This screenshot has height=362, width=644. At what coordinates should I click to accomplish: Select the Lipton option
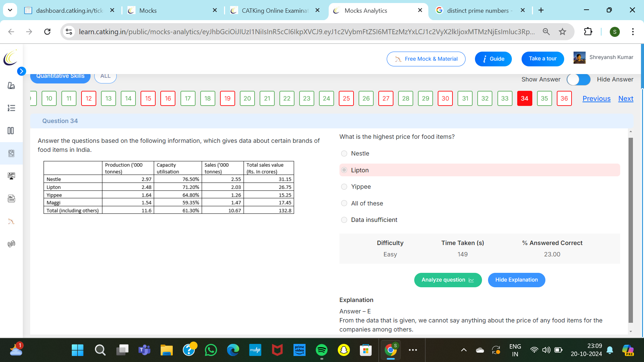pyautogui.click(x=344, y=170)
